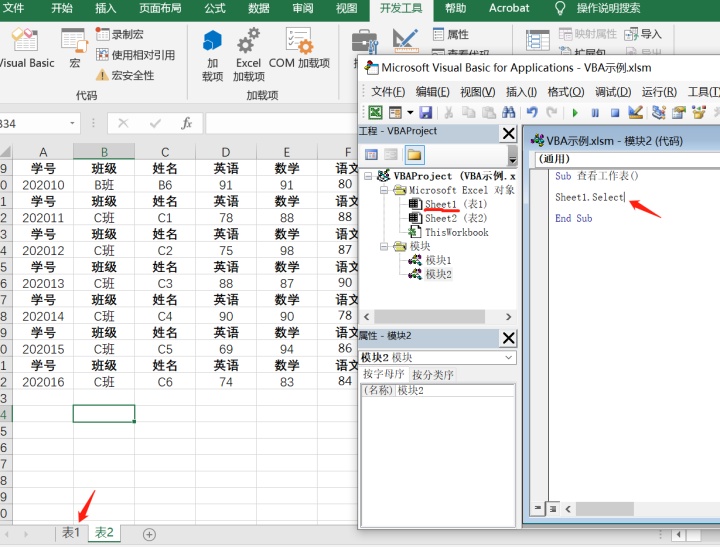This screenshot has width=720, height=547.
Task: Click the fx insert function icon
Action: [x=186, y=123]
